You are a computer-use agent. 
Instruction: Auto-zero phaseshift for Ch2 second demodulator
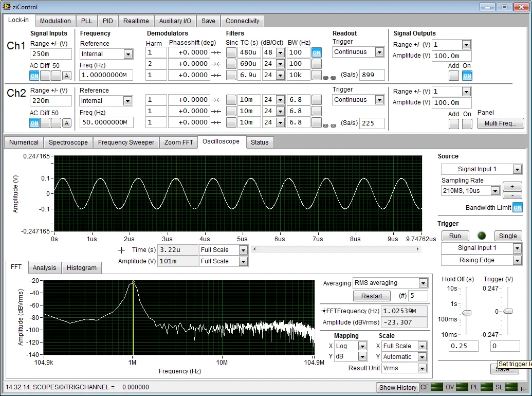click(216, 111)
